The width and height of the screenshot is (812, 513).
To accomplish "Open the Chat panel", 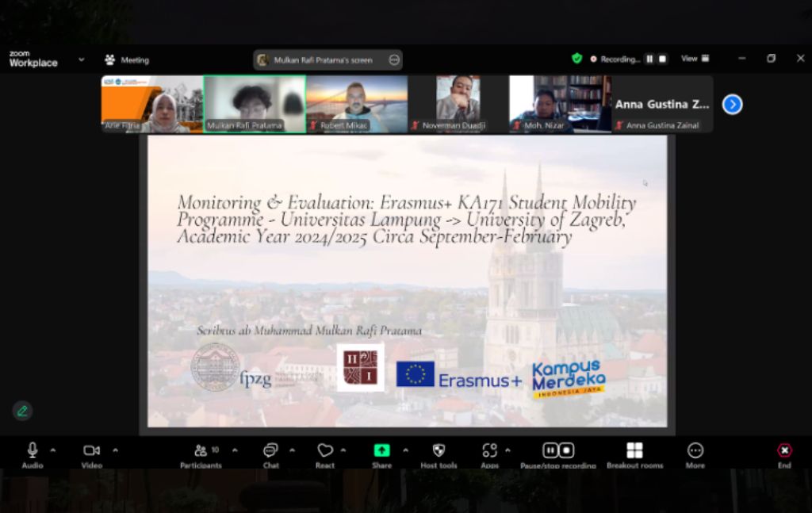I will 270,448.
